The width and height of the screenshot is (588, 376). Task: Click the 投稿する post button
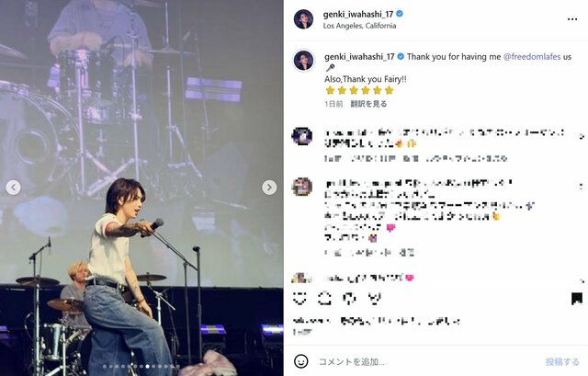562,361
